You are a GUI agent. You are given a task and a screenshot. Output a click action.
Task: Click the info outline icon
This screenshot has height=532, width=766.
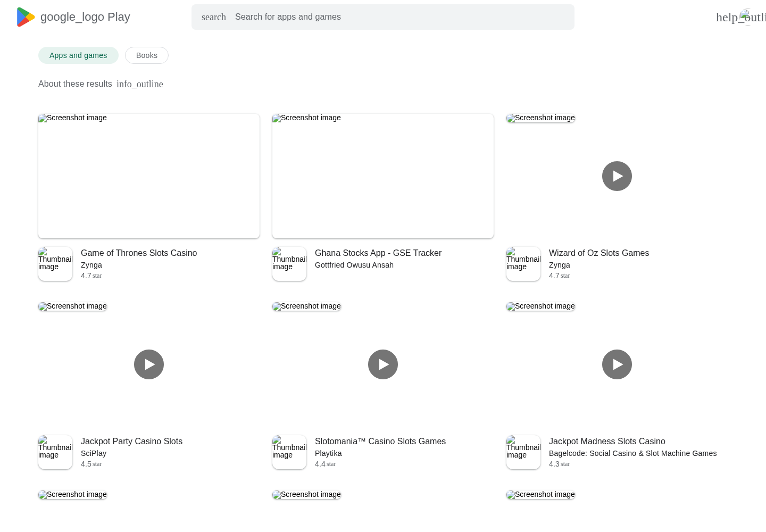(x=140, y=84)
